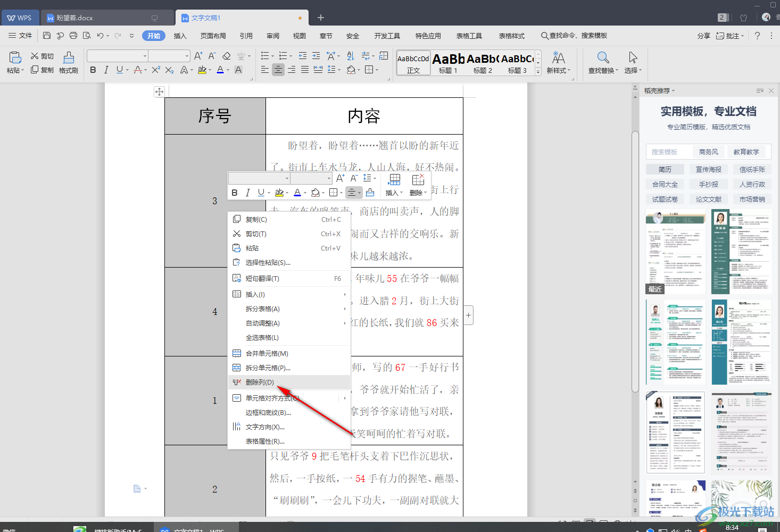Choose 拆分单元格(P) in context menu

tap(289, 368)
